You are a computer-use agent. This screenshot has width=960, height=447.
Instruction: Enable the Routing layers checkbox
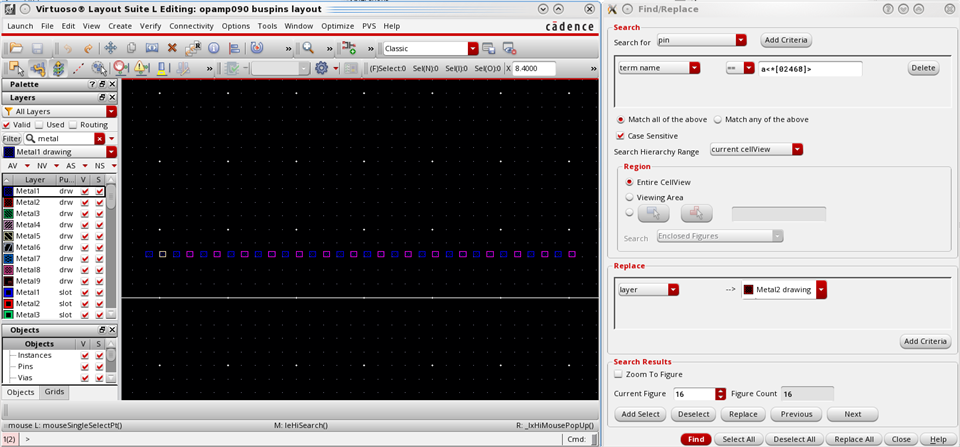coord(73,124)
